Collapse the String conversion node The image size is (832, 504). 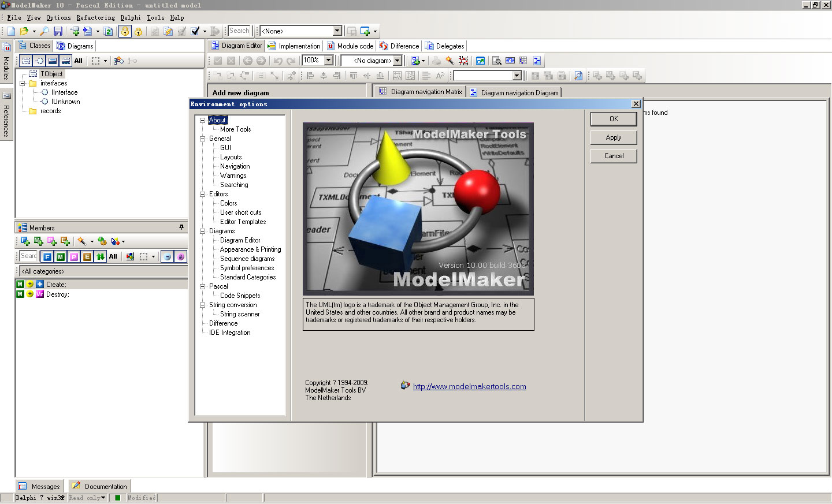click(203, 305)
